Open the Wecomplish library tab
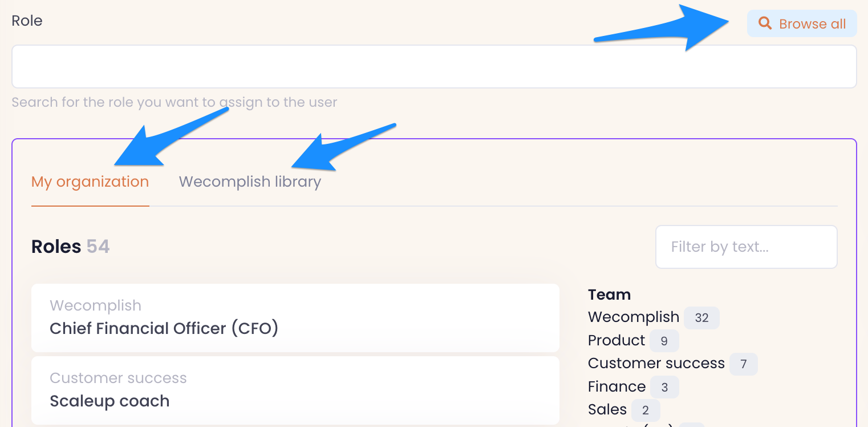868x427 pixels. pos(250,182)
